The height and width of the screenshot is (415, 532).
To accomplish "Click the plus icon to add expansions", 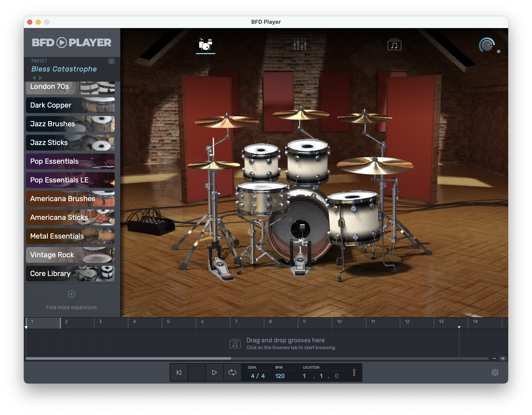I will pyautogui.click(x=71, y=294).
